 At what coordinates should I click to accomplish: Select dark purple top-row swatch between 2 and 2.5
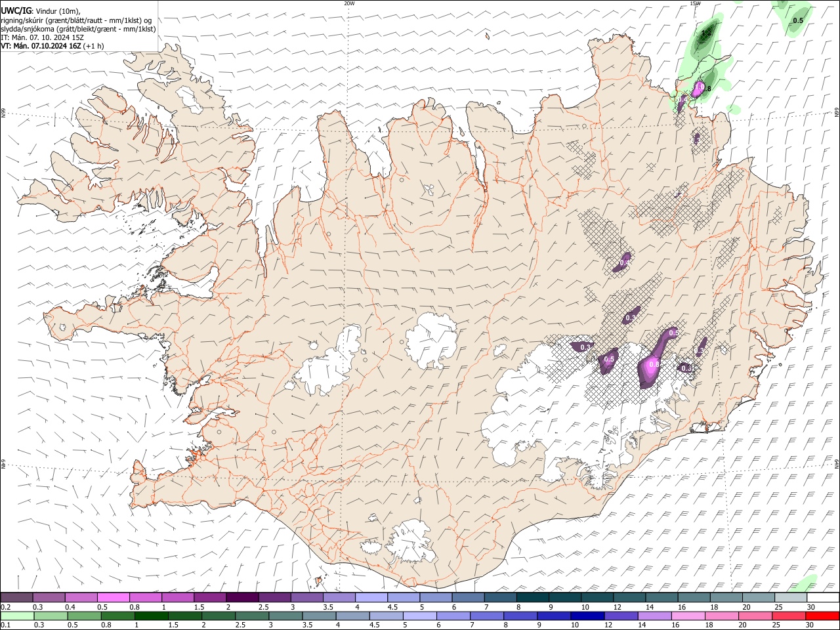[x=242, y=597]
